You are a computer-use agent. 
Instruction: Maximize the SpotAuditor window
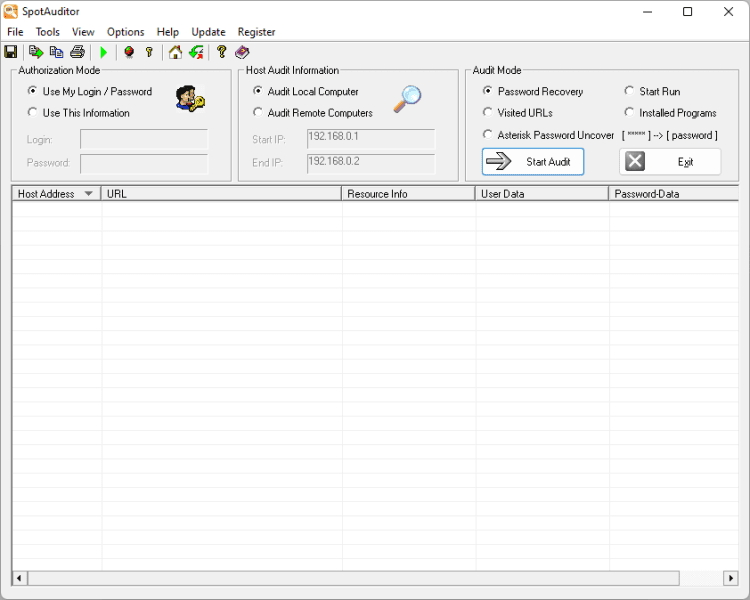pos(687,11)
